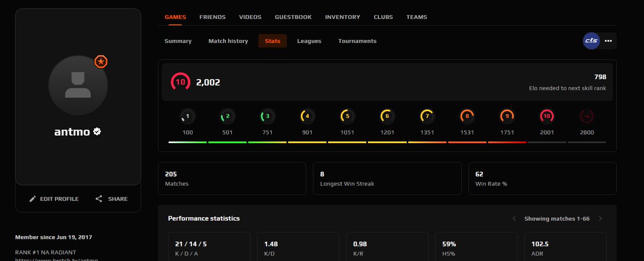Screen dimensions: 644x261
Task: Click the skill level 1 icon
Action: [x=187, y=116]
